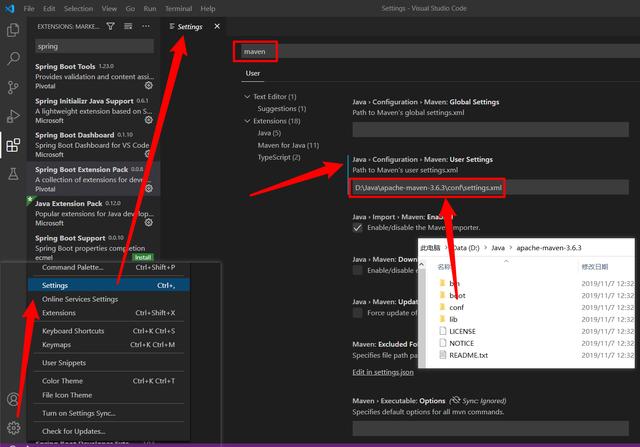Open the gear for Spring Initializr Java Support

point(149,120)
